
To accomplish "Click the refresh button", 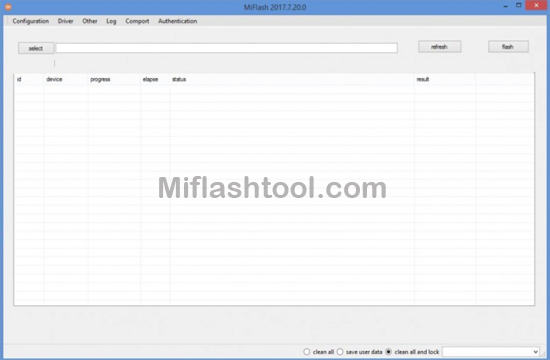I will [x=440, y=47].
